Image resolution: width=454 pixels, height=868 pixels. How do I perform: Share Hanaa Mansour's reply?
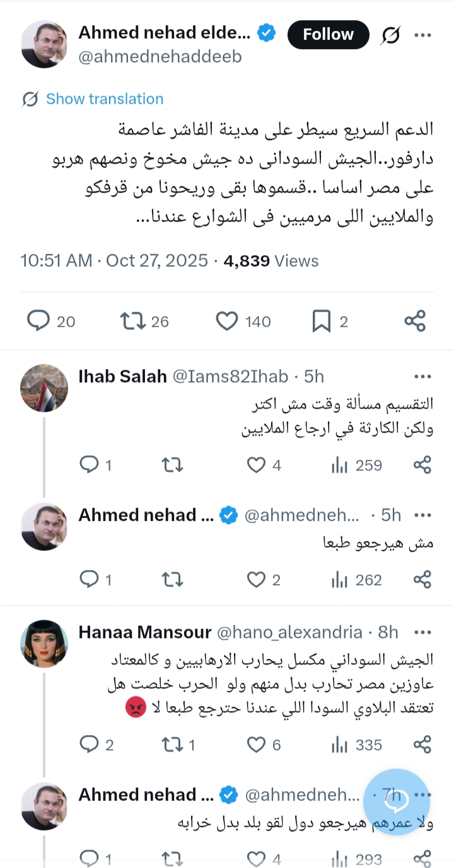(x=422, y=745)
